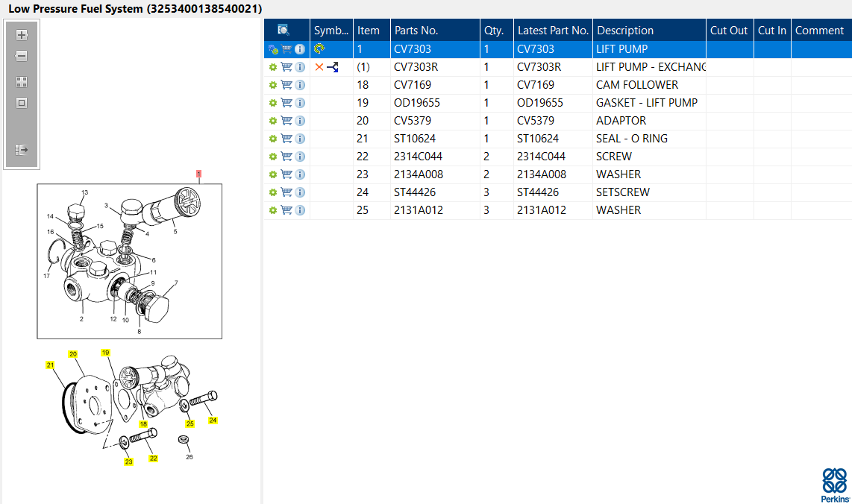Image resolution: width=852 pixels, height=504 pixels.
Task: Sort by Latest Part No. column header
Action: tap(553, 31)
